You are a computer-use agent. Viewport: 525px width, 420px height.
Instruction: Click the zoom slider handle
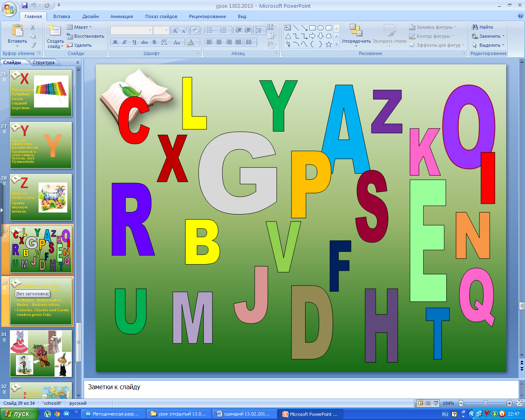(485, 403)
